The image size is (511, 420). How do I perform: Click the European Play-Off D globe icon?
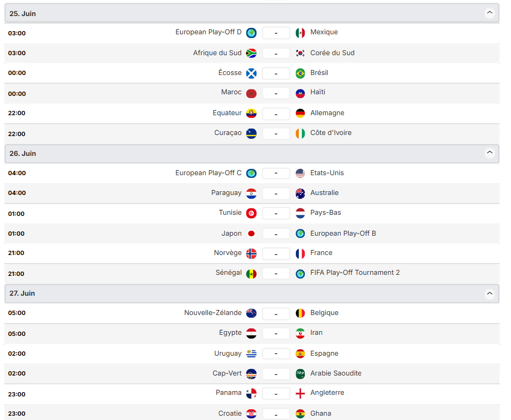[x=251, y=33]
